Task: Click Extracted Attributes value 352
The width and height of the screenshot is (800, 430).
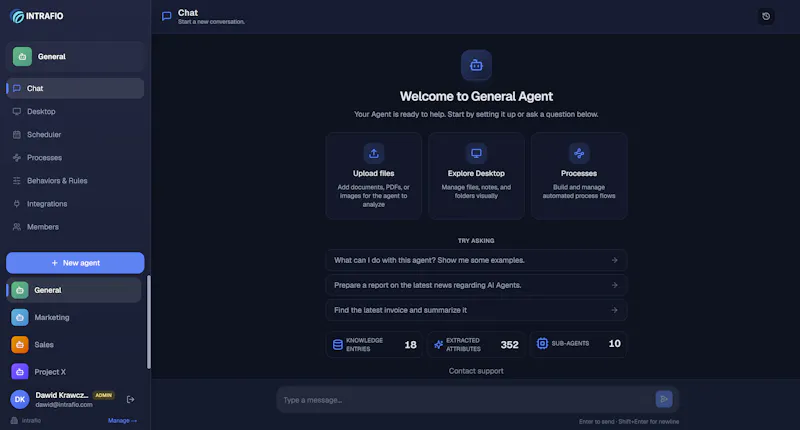Action: pyautogui.click(x=509, y=345)
